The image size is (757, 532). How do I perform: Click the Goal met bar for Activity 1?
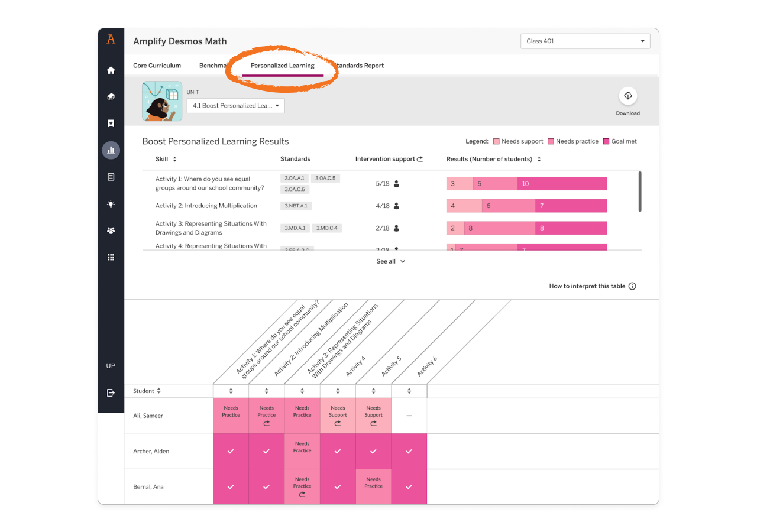pos(562,184)
